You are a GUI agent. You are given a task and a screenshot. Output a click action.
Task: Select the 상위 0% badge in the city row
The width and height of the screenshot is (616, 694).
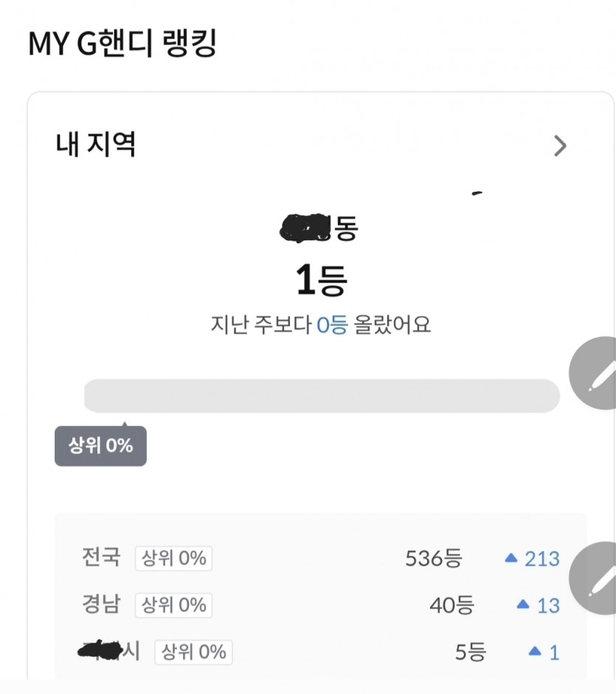193,652
